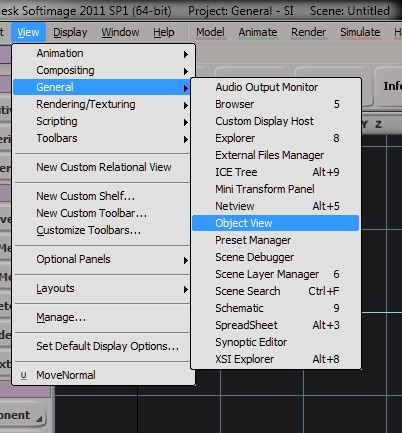Switch to the Animate toolbar

[x=258, y=32]
